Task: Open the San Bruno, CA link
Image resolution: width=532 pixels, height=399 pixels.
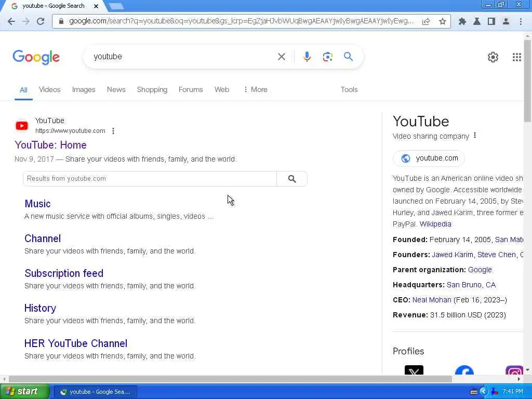Action: [x=471, y=285]
